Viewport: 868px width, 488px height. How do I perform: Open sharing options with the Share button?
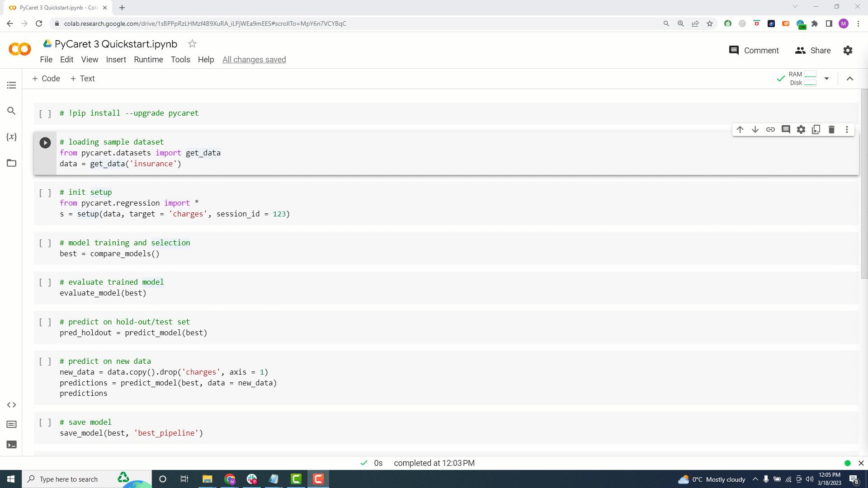812,50
